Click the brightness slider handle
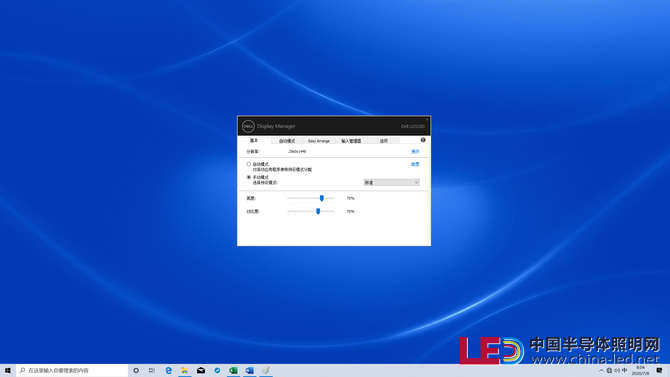 pos(322,198)
